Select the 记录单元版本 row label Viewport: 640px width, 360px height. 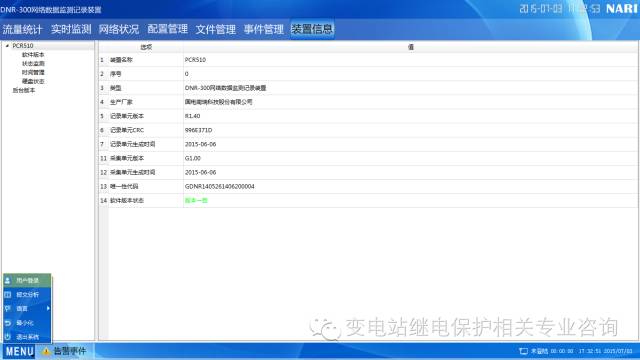pyautogui.click(x=127, y=116)
